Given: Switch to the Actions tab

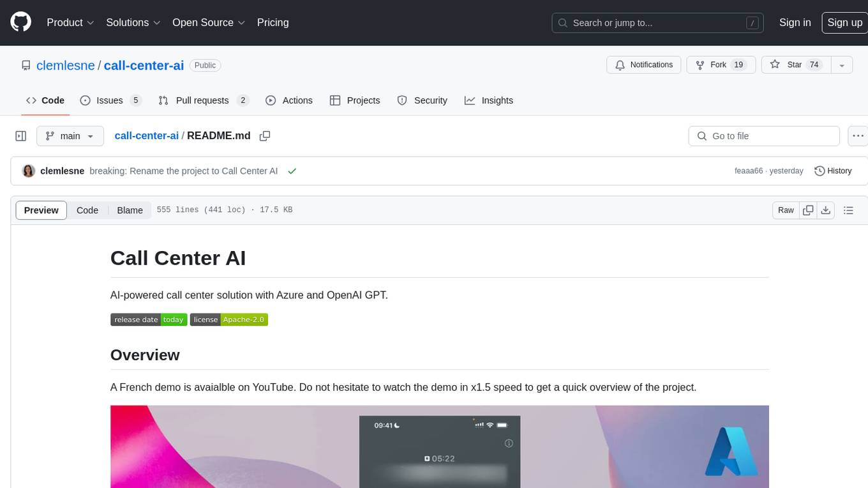Looking at the screenshot, I should (289, 100).
